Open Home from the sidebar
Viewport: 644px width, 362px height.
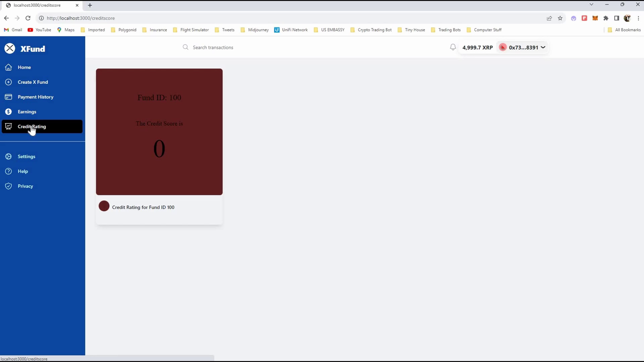pyautogui.click(x=24, y=67)
